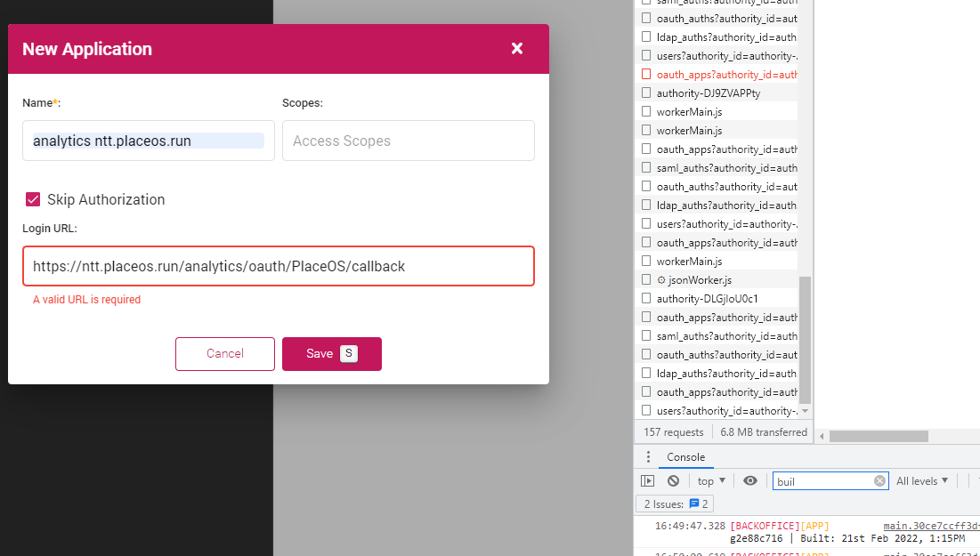Open the "top" frame context dropdown
The height and width of the screenshot is (556, 980).
pos(709,480)
